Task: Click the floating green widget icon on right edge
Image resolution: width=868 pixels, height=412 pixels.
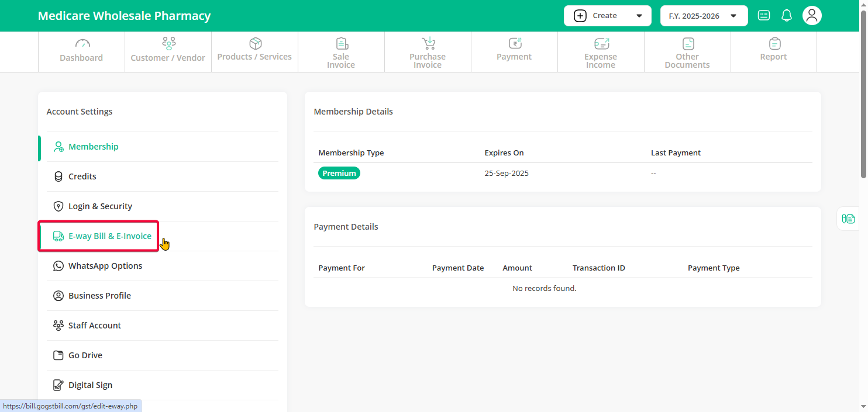Action: click(x=848, y=219)
